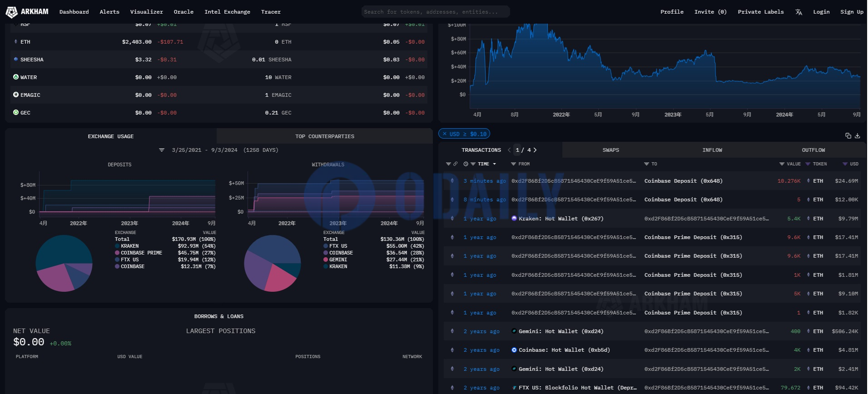
Task: Click KRAKEN swatch in deposits legend
Action: tap(117, 246)
